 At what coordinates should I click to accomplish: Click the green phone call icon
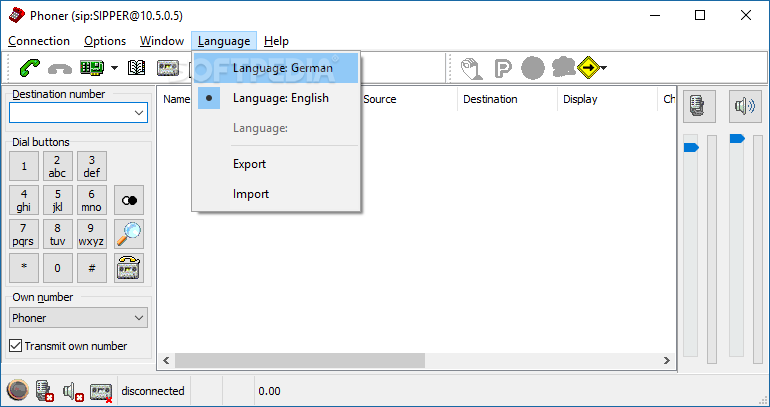click(29, 68)
